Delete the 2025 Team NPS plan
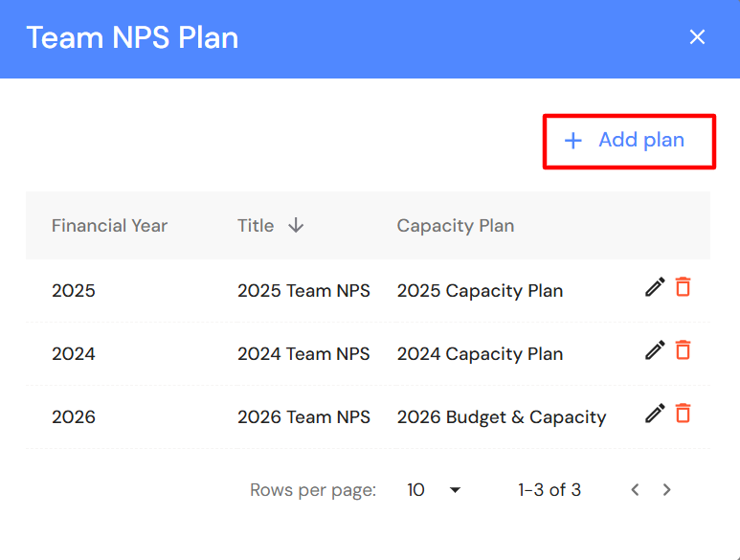This screenshot has width=740, height=560. [683, 287]
